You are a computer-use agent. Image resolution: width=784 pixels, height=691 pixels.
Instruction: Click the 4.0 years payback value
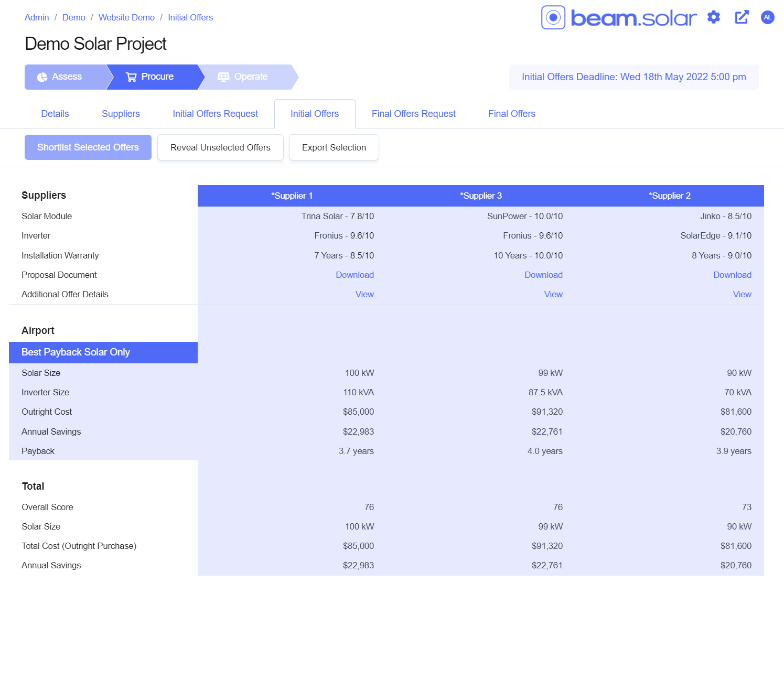point(545,451)
